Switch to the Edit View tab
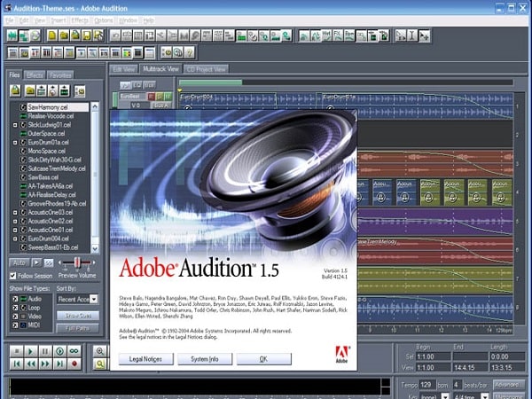This screenshot has width=532, height=399. click(x=124, y=69)
